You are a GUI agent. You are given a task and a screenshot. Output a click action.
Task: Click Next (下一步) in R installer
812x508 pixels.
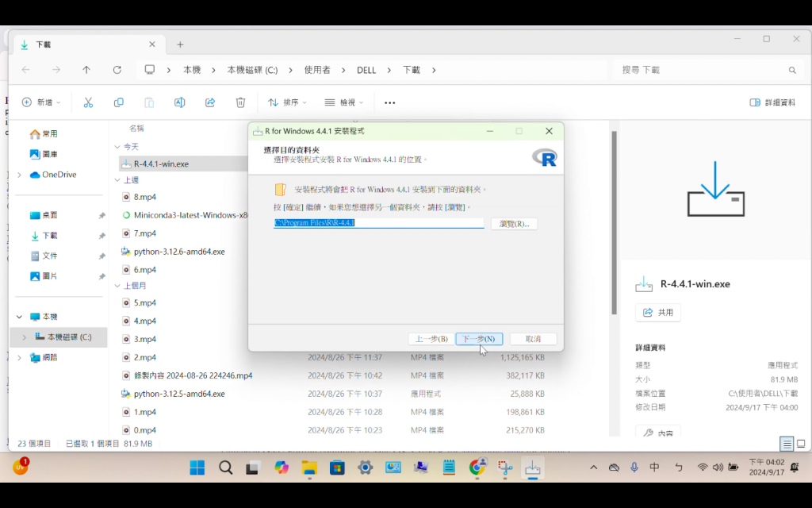point(479,339)
